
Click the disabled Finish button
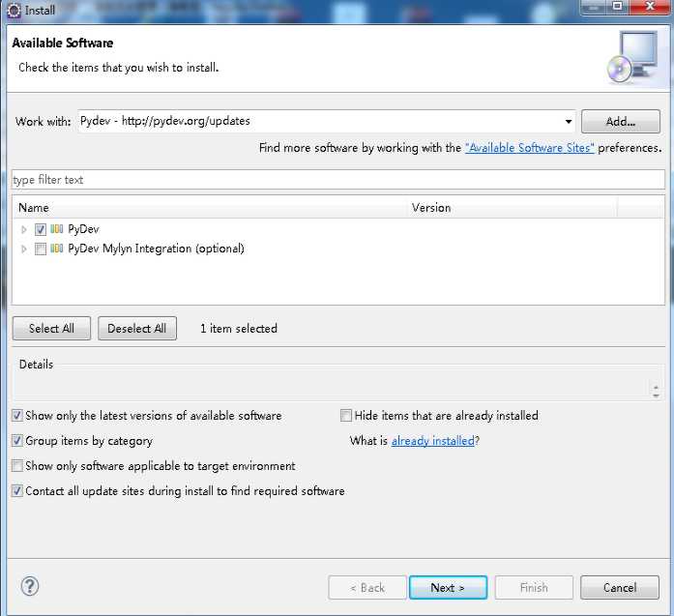point(534,588)
